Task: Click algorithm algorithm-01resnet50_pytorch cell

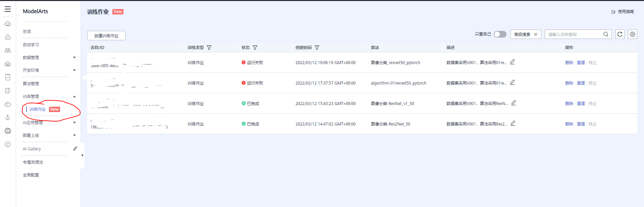Action: pos(398,83)
